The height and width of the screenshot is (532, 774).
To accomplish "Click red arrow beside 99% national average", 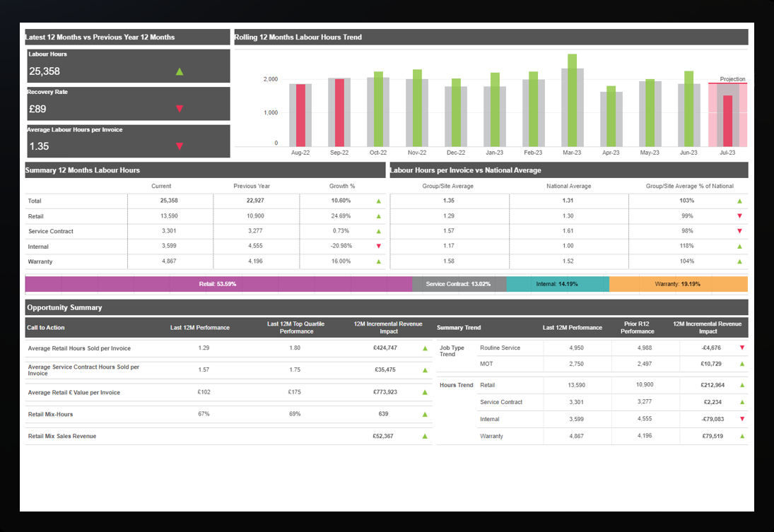I will click(739, 216).
